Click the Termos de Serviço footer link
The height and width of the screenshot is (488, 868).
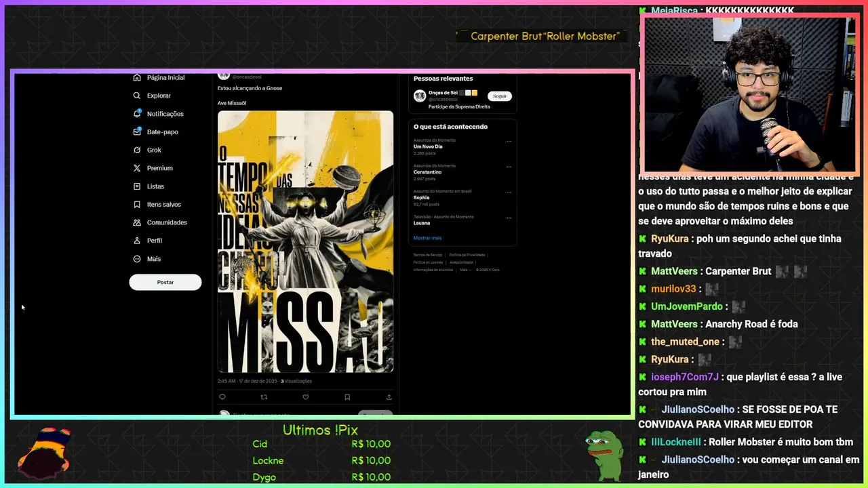[x=427, y=255]
